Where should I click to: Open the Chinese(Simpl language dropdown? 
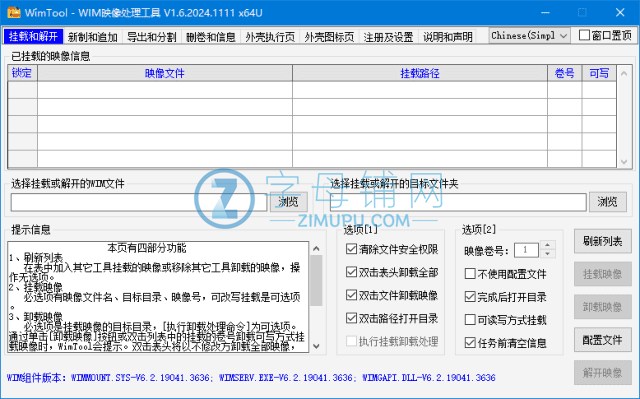click(x=529, y=36)
